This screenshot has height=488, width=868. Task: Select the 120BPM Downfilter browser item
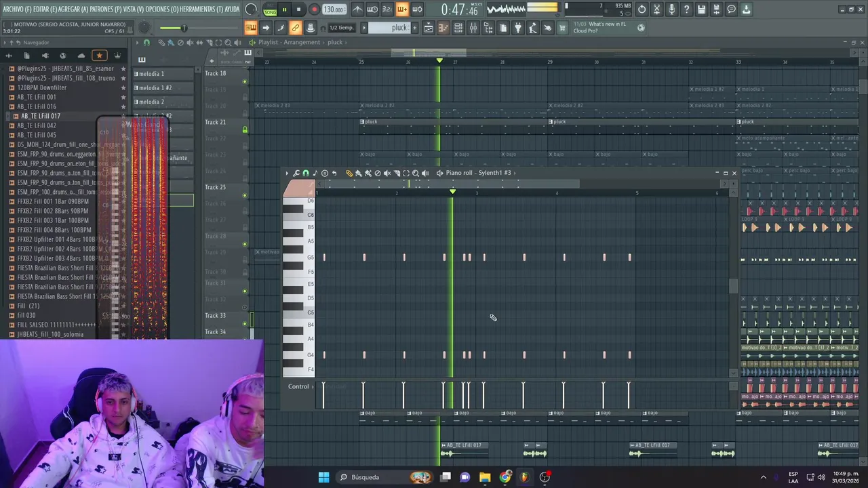[42, 87]
